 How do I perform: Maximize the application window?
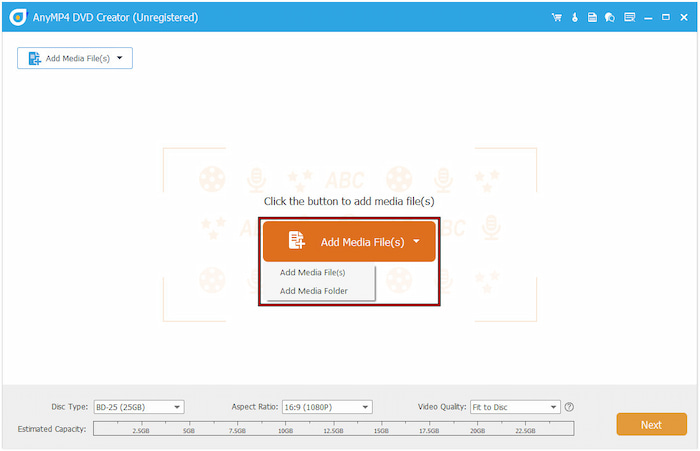pyautogui.click(x=667, y=18)
